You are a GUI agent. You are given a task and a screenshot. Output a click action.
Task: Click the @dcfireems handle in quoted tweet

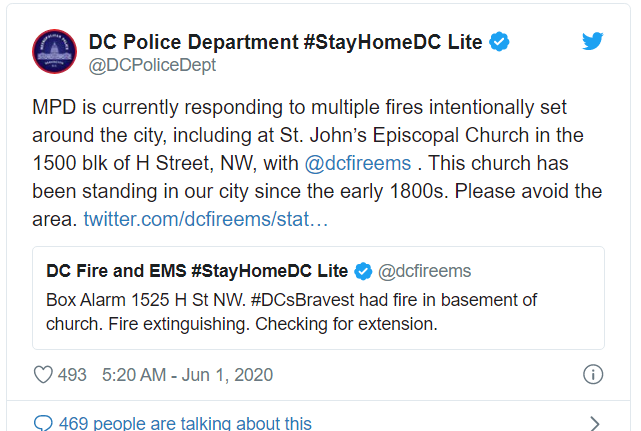pyautogui.click(x=424, y=272)
